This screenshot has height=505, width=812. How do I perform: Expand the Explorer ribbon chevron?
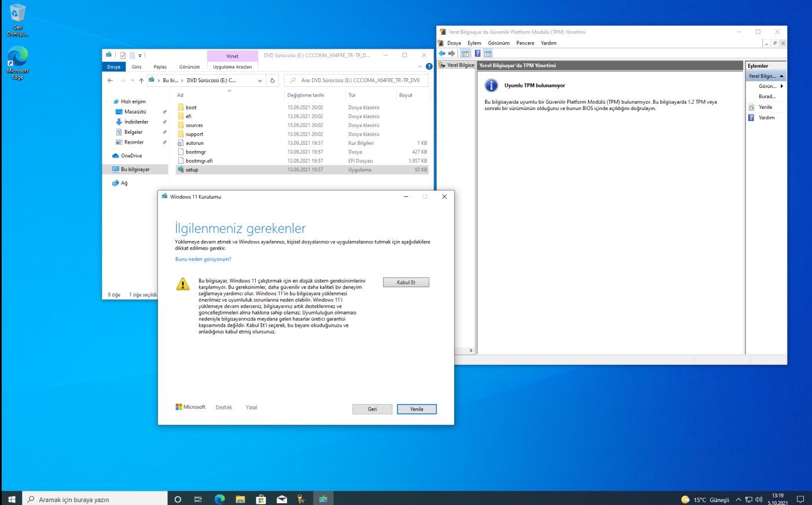click(420, 67)
